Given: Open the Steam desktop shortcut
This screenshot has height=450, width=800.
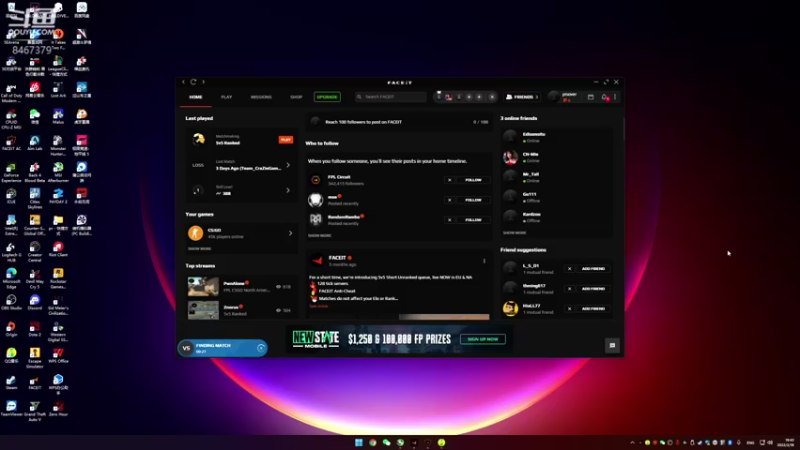Looking at the screenshot, I should [11, 382].
